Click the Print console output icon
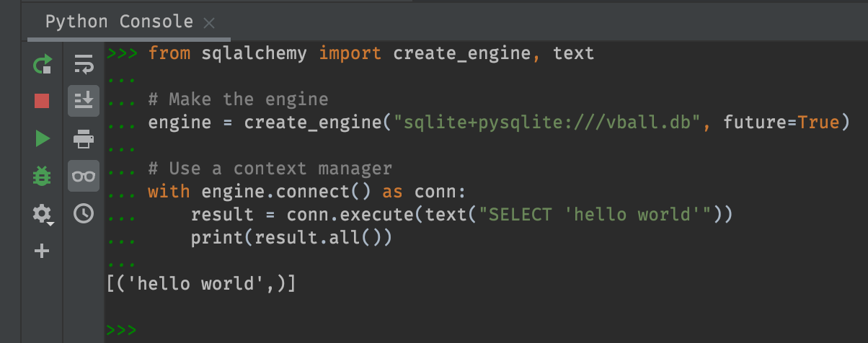The height and width of the screenshot is (343, 868). 84,138
